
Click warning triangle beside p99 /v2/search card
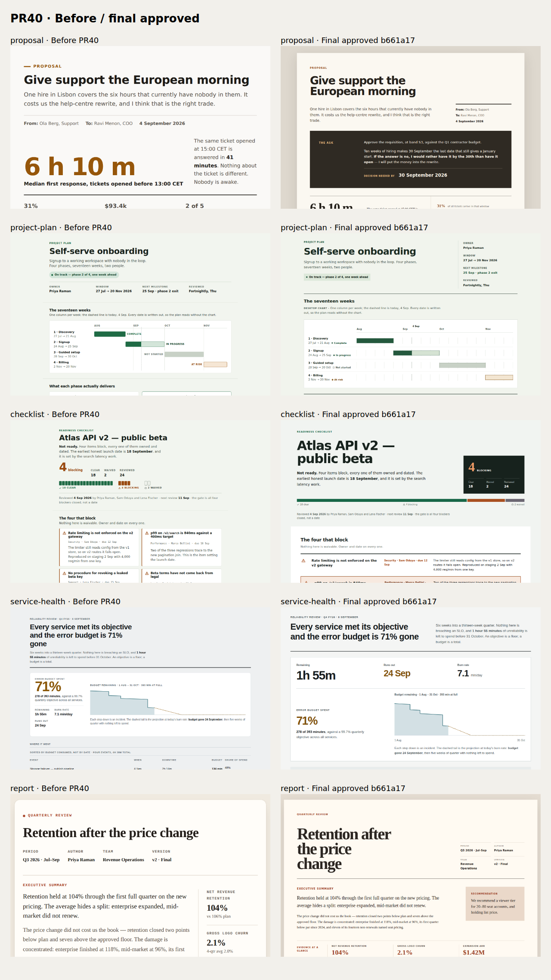pyautogui.click(x=147, y=533)
